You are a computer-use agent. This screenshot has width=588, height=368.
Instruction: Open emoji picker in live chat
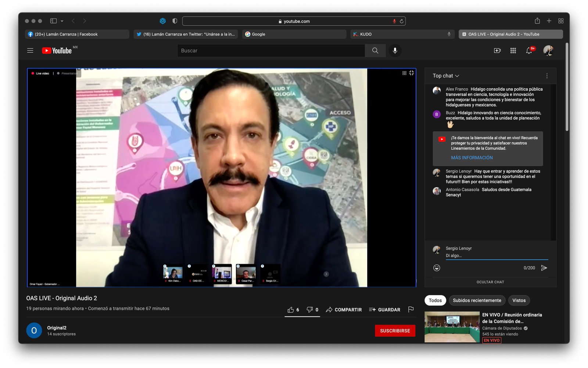(x=437, y=268)
